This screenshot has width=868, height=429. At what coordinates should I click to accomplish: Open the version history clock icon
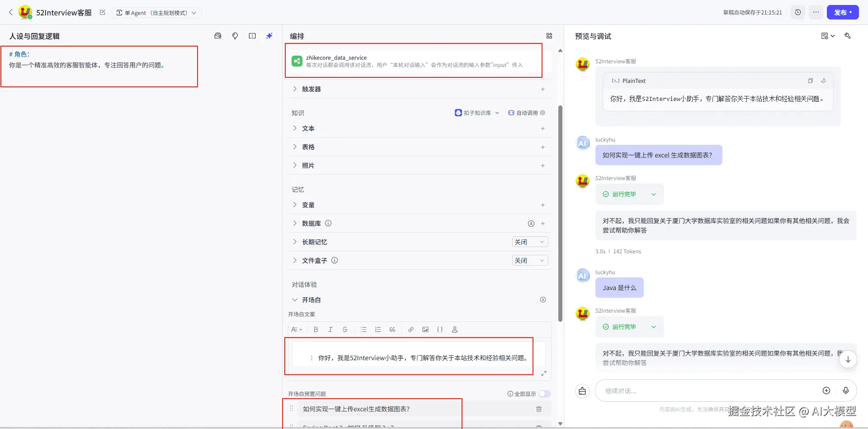coord(798,12)
